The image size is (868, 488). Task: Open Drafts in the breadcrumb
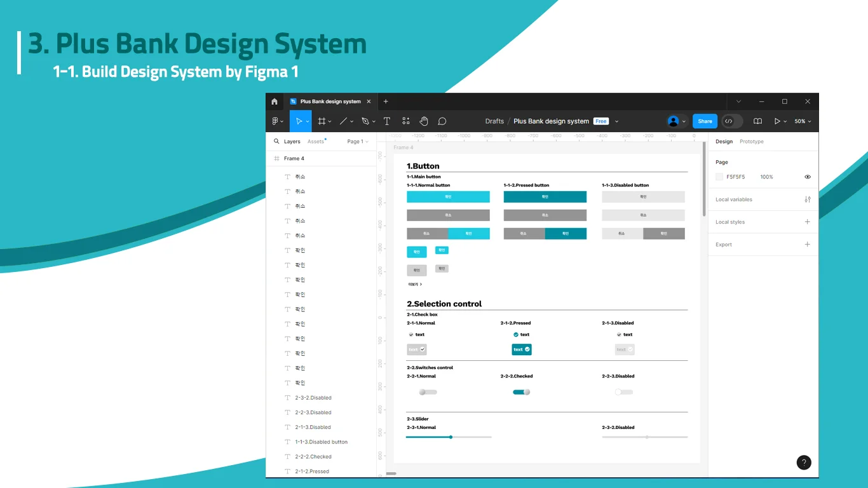[x=494, y=121]
